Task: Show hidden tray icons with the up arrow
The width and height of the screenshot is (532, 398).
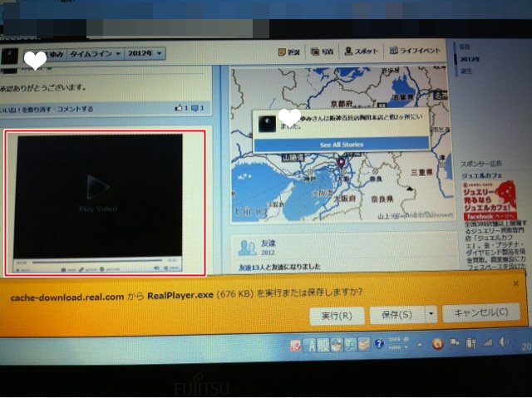Action: 420,345
